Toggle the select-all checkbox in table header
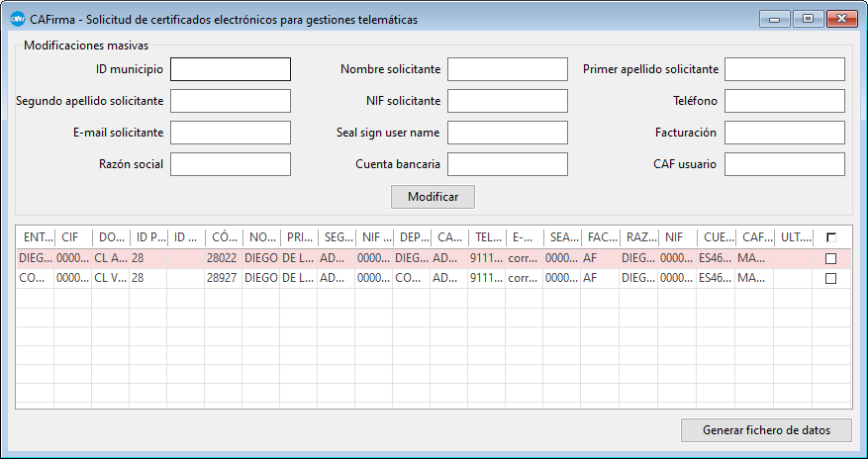This screenshot has width=868, height=459. tap(830, 237)
